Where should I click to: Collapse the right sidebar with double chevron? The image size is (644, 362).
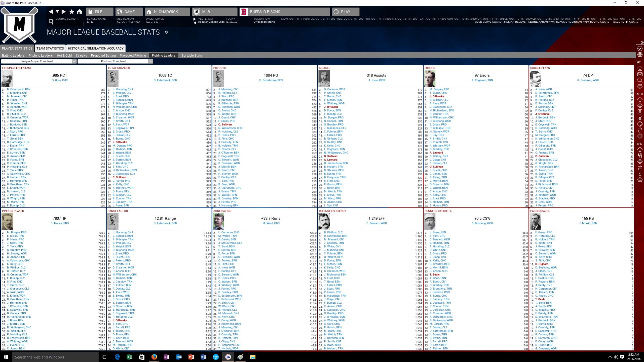click(642, 42)
